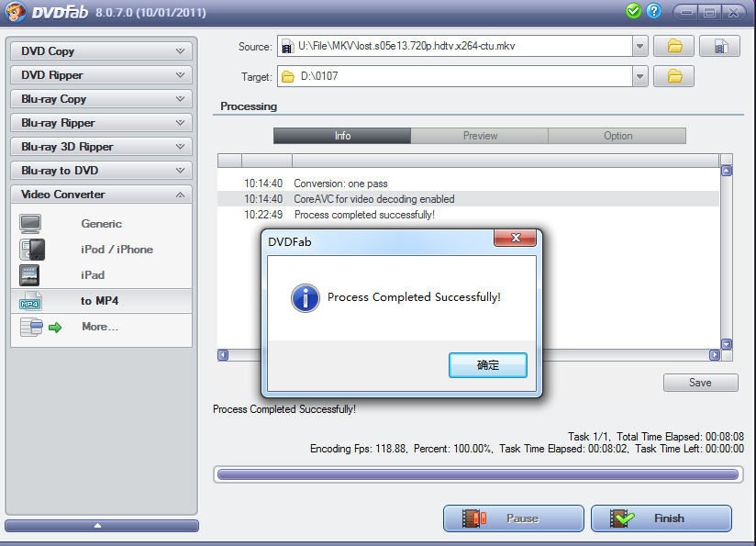
Task: Open the Target path dropdown arrow
Action: (639, 76)
